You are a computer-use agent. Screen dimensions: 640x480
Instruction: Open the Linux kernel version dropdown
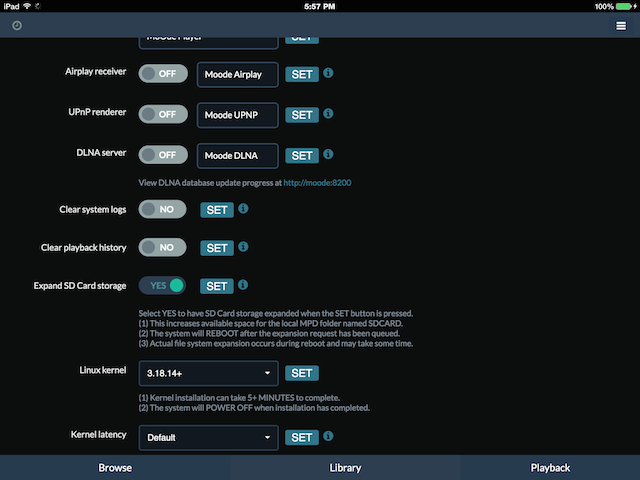[x=209, y=373]
